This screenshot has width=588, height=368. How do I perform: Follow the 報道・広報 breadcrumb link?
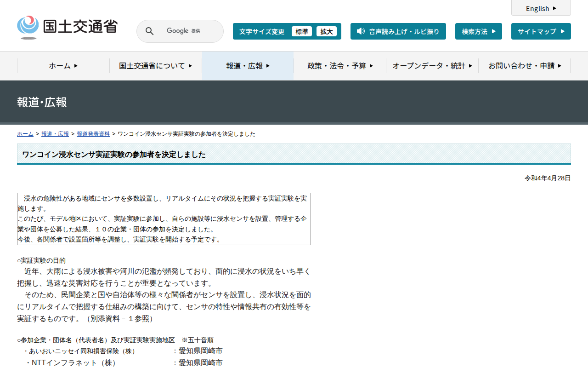click(55, 134)
